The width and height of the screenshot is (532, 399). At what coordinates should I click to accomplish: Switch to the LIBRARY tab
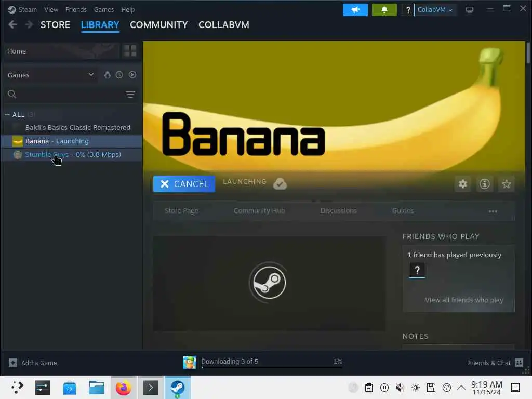100,25
